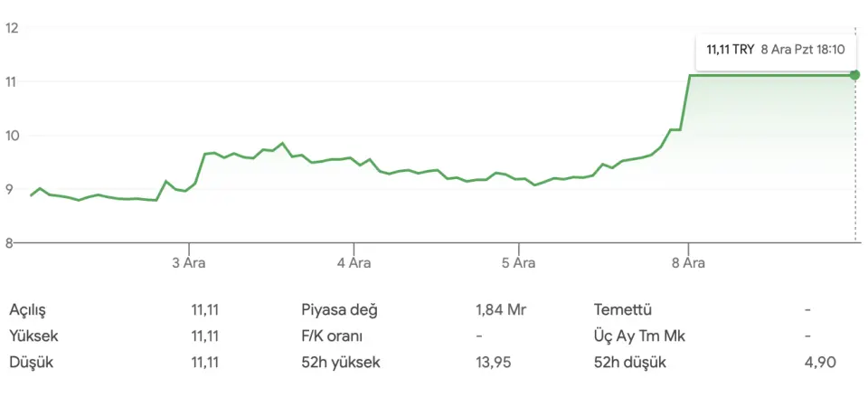Click the 4 Ara date label

pyautogui.click(x=354, y=263)
